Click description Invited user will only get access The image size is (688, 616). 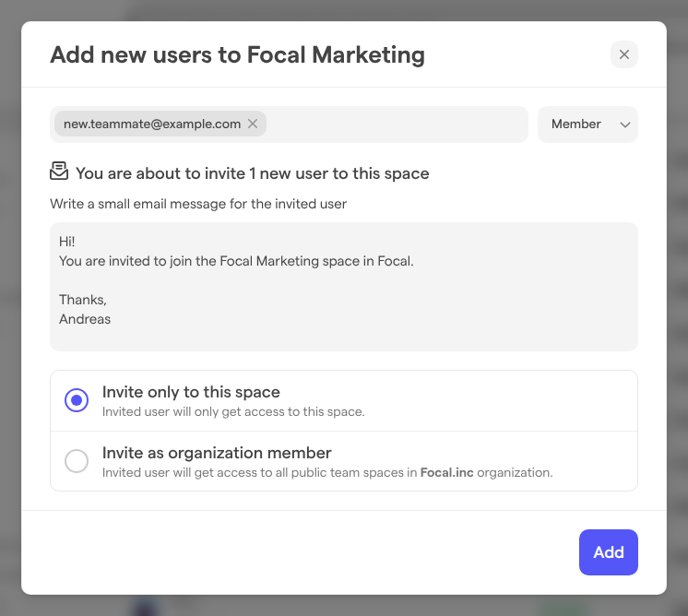[233, 411]
